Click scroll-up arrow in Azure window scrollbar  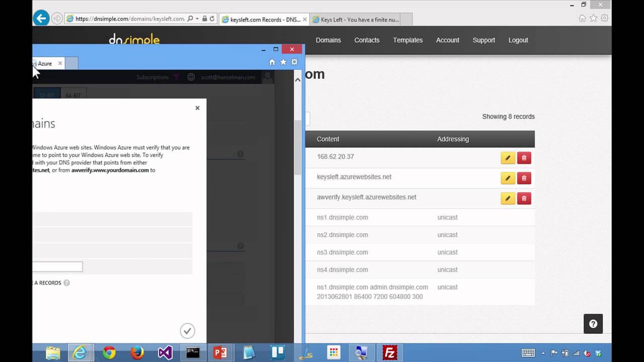pos(297,79)
